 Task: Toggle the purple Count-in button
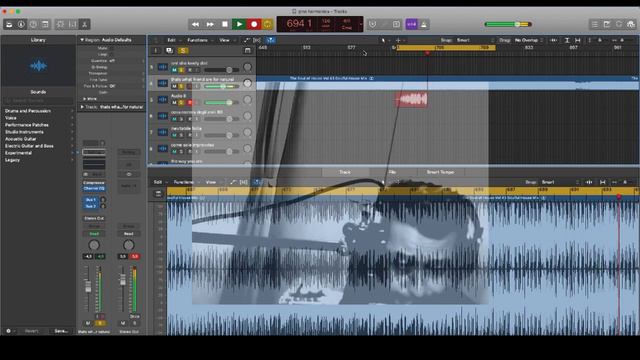(411, 24)
